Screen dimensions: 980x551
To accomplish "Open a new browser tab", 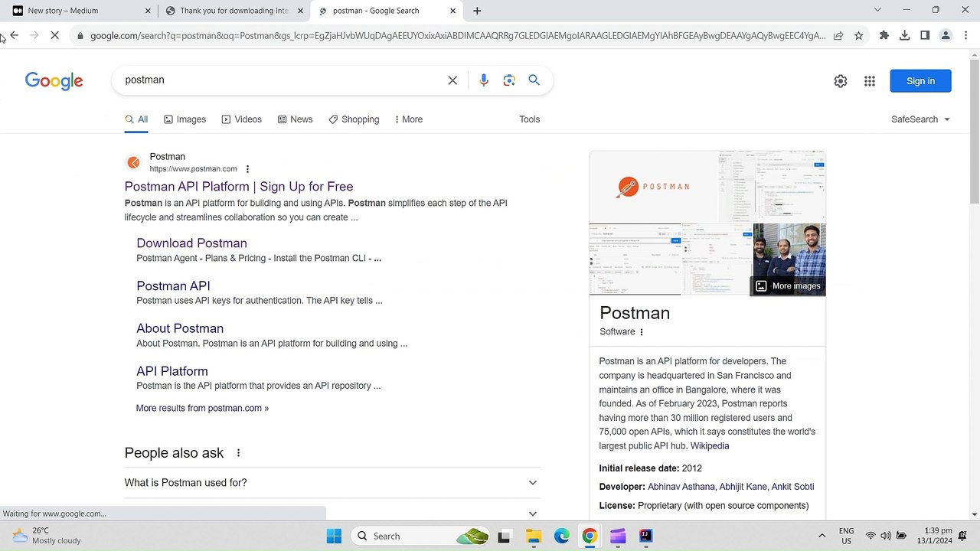I will (477, 11).
